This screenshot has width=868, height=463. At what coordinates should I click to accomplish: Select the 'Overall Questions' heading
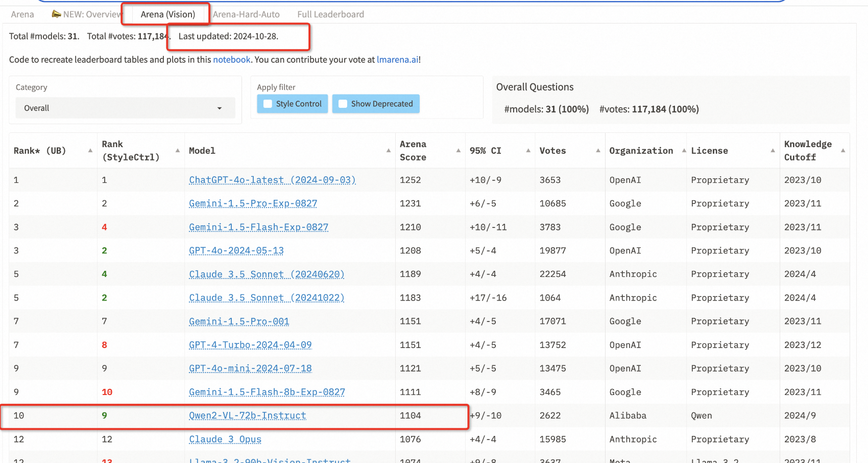[535, 87]
